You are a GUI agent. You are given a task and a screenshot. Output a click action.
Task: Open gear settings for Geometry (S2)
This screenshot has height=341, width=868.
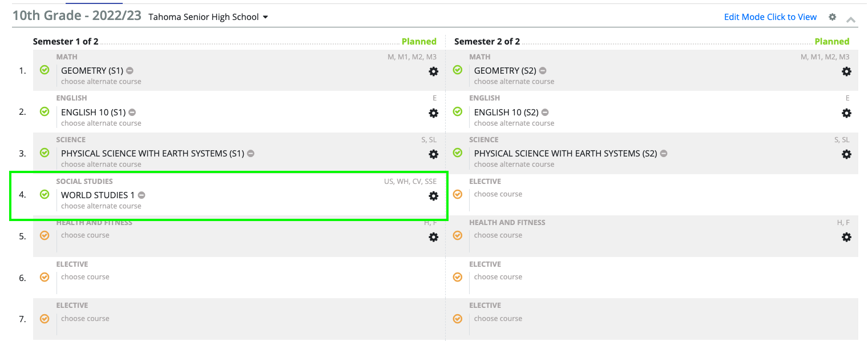click(x=846, y=71)
